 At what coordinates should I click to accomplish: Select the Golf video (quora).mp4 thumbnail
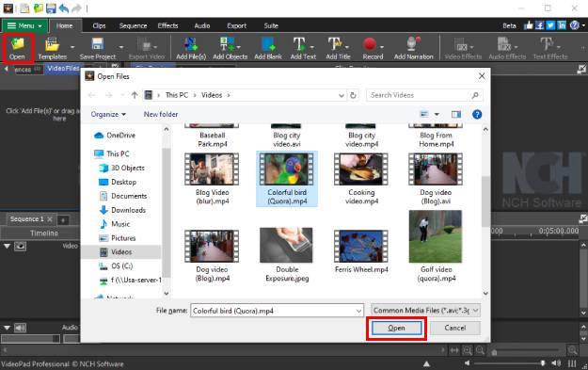tap(436, 236)
